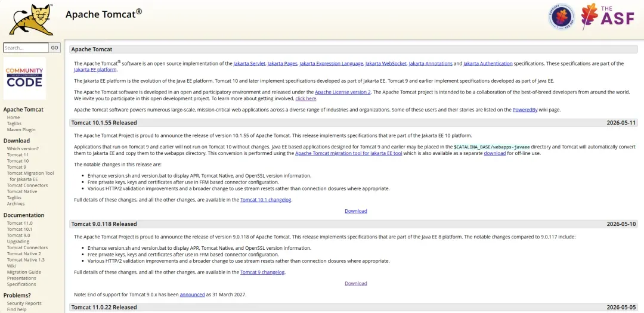Viewport: 644px width, 313px height.
Task: Open the Archives sidebar link
Action: coord(16,204)
